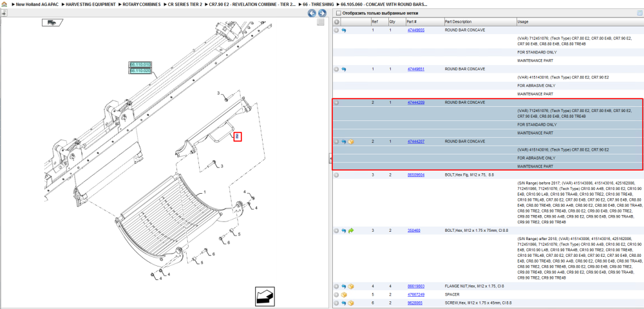Click the 66.110.020 reference label in diagram
The image size is (644, 309).
(140, 71)
